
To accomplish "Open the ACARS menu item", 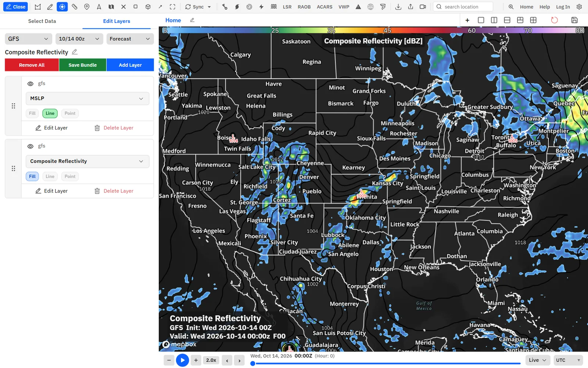I will pyautogui.click(x=325, y=7).
